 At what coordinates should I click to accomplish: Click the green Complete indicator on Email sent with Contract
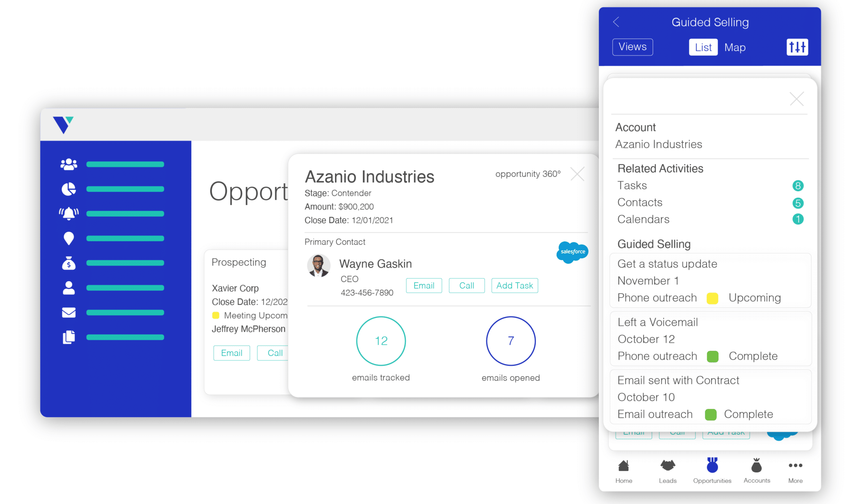click(x=711, y=414)
